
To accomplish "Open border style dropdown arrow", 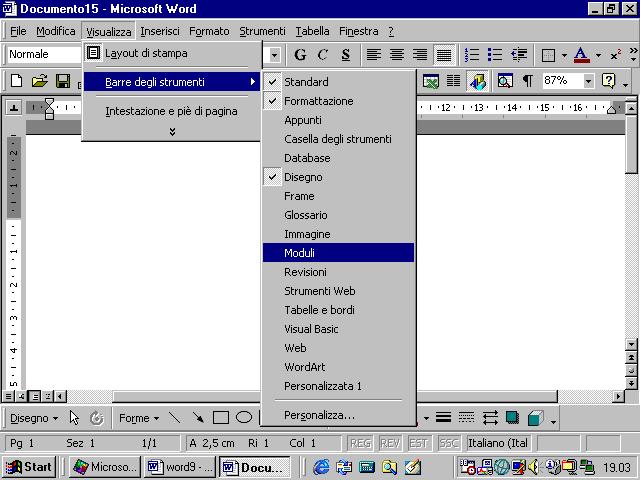I will pos(564,55).
